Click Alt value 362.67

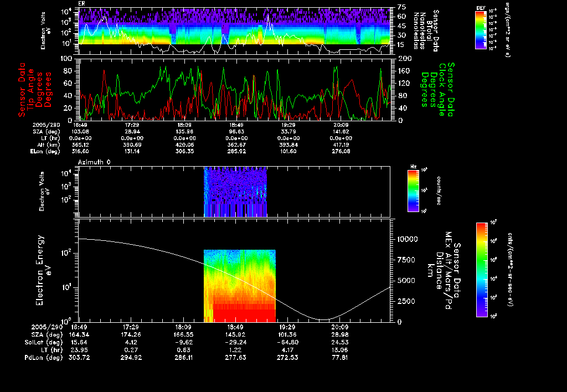coord(236,145)
